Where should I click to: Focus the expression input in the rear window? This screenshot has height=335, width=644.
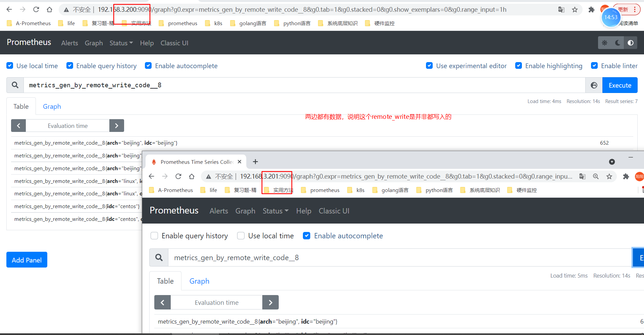click(305, 85)
